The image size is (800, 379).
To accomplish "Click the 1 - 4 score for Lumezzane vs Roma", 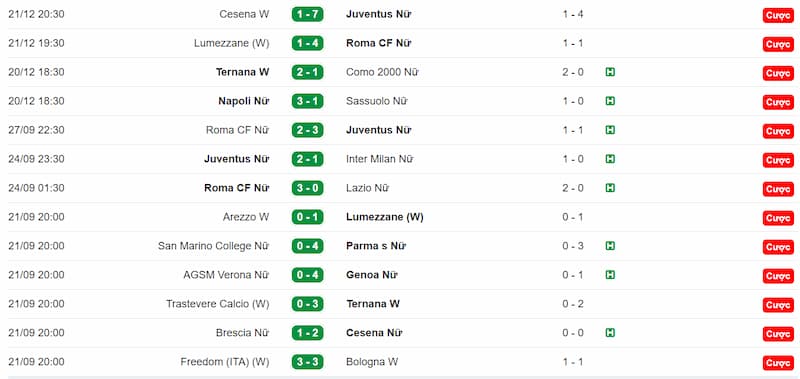I will pos(308,43).
